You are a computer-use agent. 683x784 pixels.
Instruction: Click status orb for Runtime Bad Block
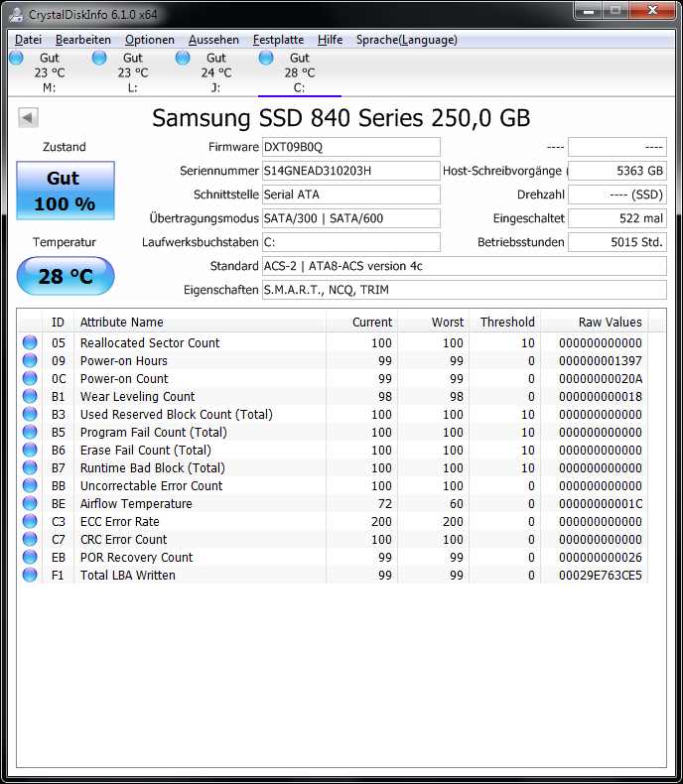(30, 467)
